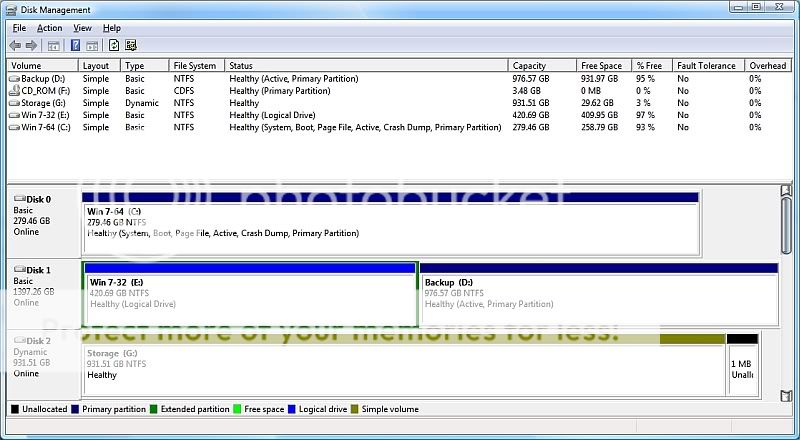Image resolution: width=800 pixels, height=440 pixels.
Task: Click the rightmost toolbar settings icon
Action: (x=131, y=45)
